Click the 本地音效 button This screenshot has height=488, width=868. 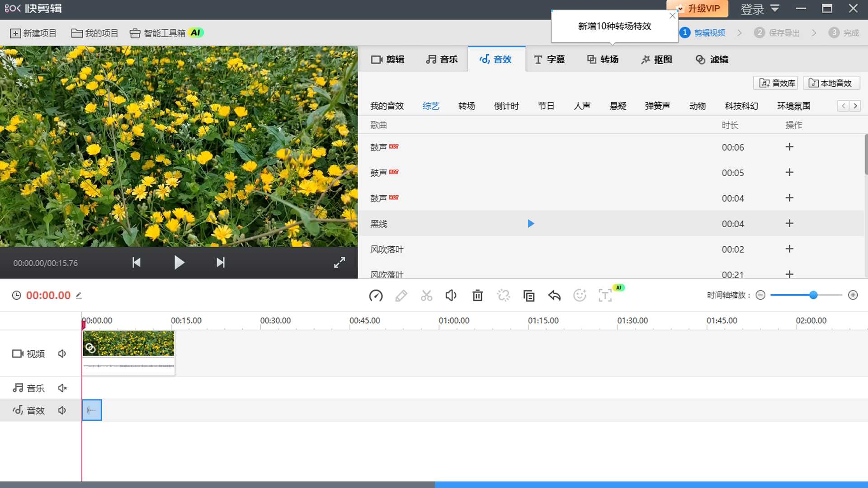(831, 83)
